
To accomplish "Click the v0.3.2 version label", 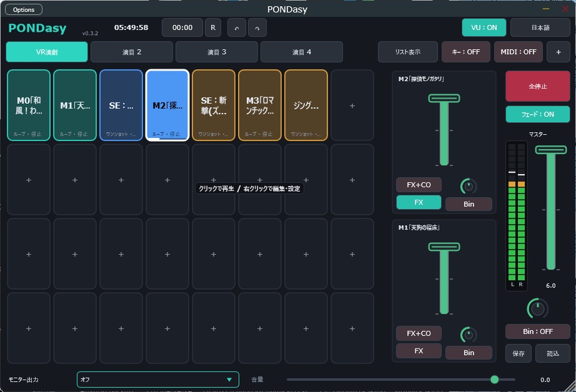I will 90,34.
